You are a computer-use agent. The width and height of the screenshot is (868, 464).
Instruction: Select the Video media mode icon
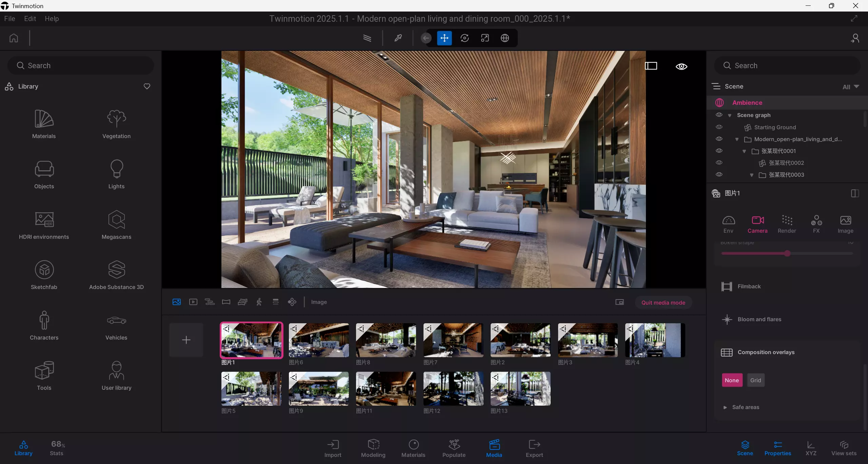(193, 302)
